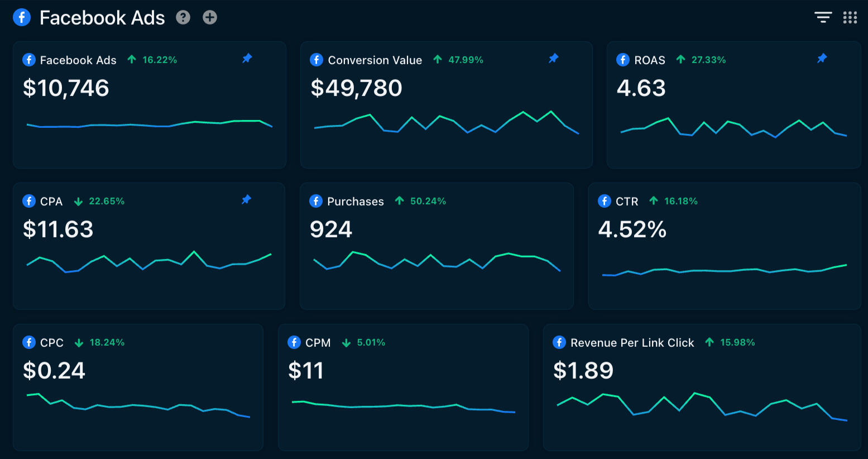Click the Facebook logo in page header

click(x=22, y=18)
